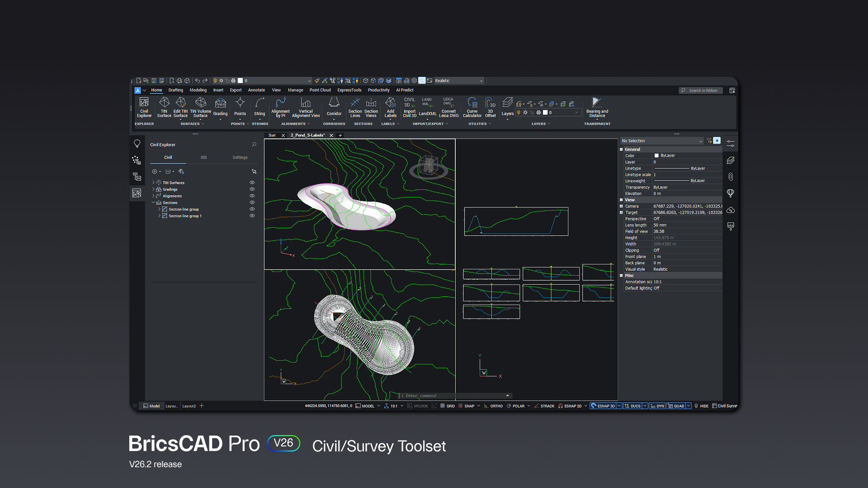The image size is (868, 488).
Task: Switch to the GIS tab in Civil Explorer
Action: pyautogui.click(x=204, y=157)
